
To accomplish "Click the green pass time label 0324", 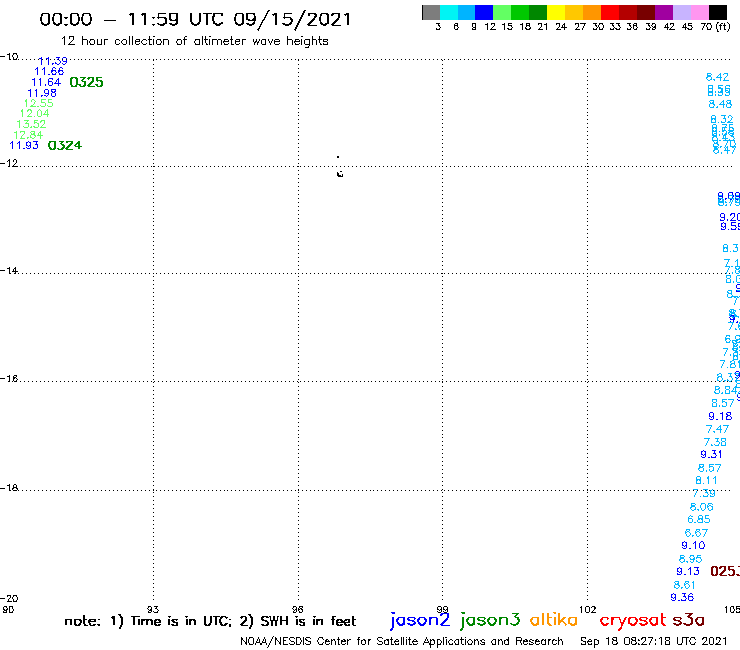I will click(x=65, y=145).
